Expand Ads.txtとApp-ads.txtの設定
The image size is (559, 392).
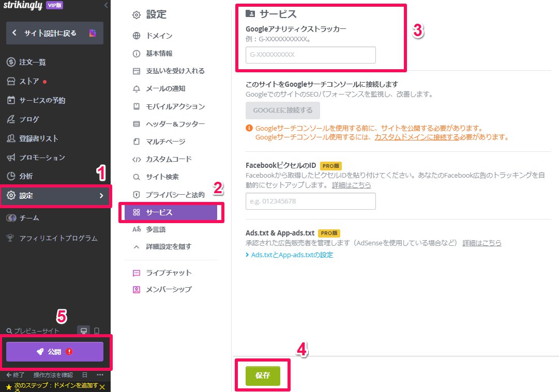pyautogui.click(x=290, y=255)
